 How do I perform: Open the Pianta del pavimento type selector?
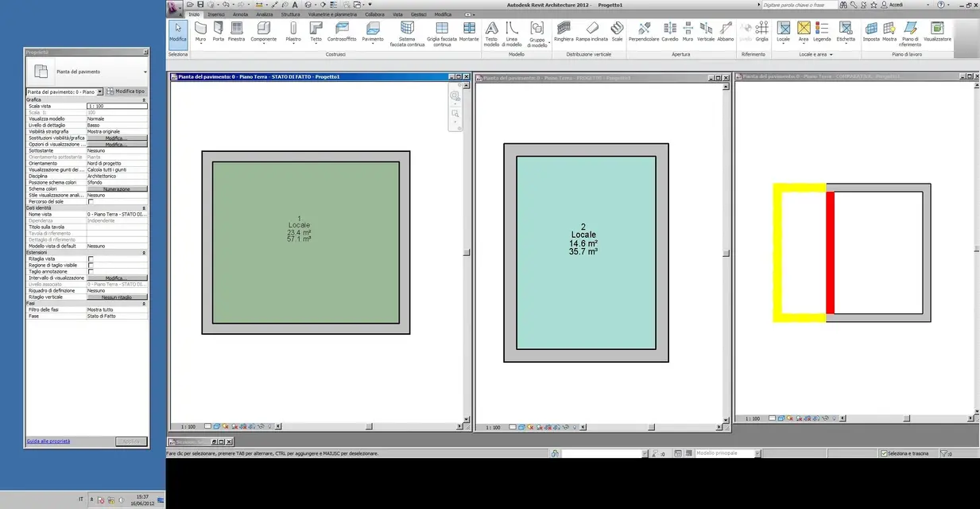87,72
